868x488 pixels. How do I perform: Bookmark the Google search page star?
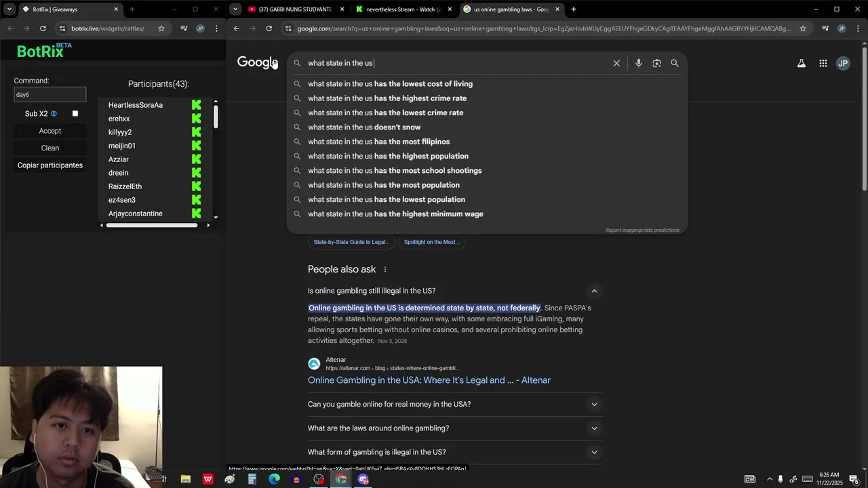[x=803, y=28]
